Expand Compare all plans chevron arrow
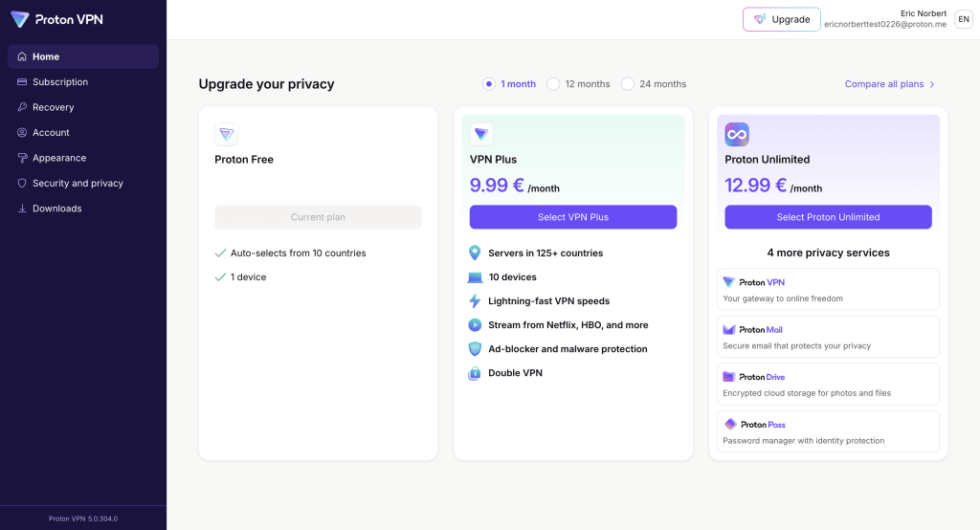This screenshot has width=980, height=530. [932, 84]
